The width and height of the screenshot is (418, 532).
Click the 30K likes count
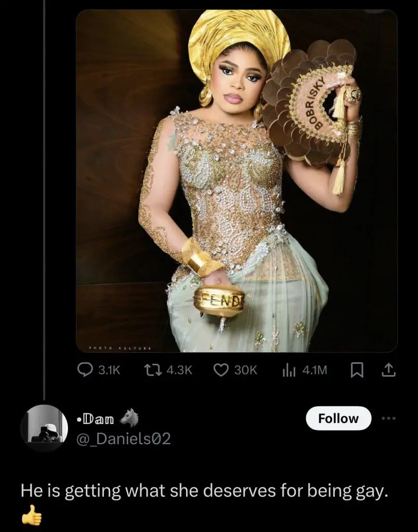click(x=246, y=369)
